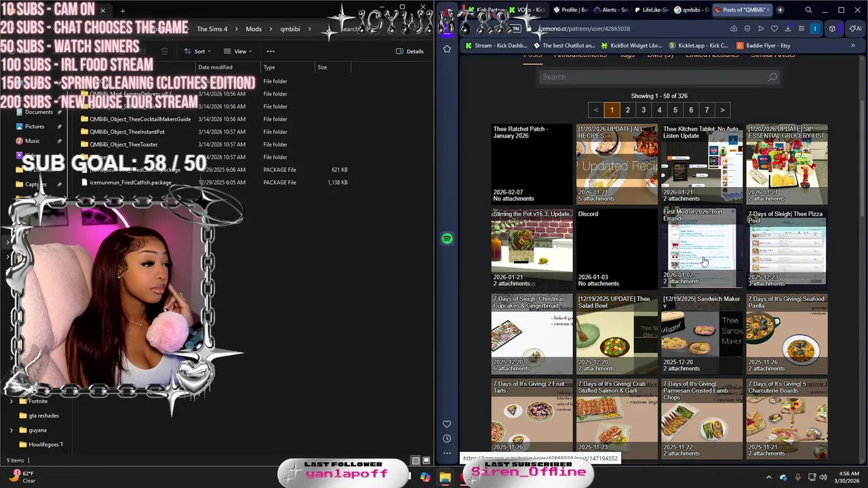Image resolution: width=868 pixels, height=488 pixels.
Task: Open Stirring the Pot v16.3 Update post
Action: click(532, 249)
